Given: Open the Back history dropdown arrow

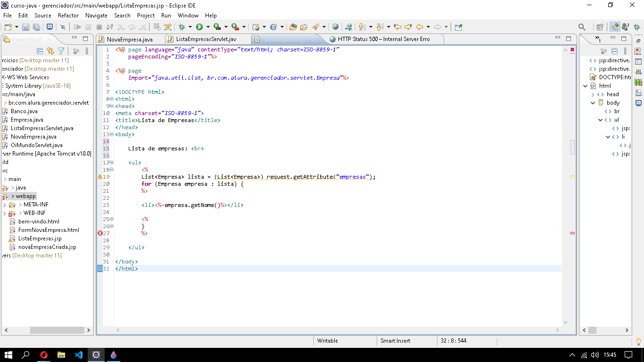Looking at the screenshot, I should point(428,27).
